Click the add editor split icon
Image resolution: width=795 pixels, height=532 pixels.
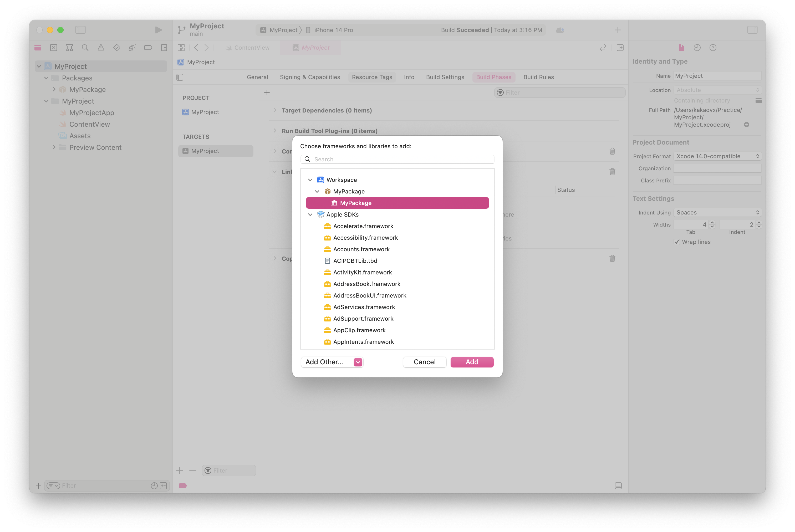(x=620, y=48)
